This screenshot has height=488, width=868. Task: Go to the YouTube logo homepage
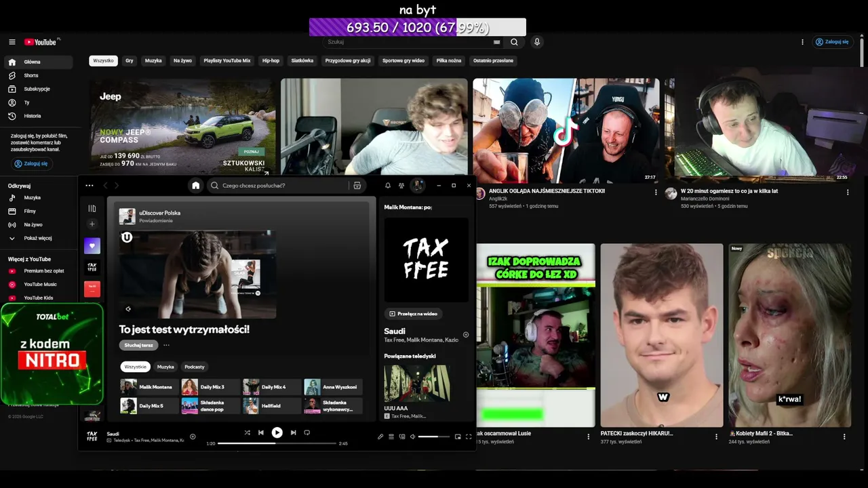tap(42, 42)
